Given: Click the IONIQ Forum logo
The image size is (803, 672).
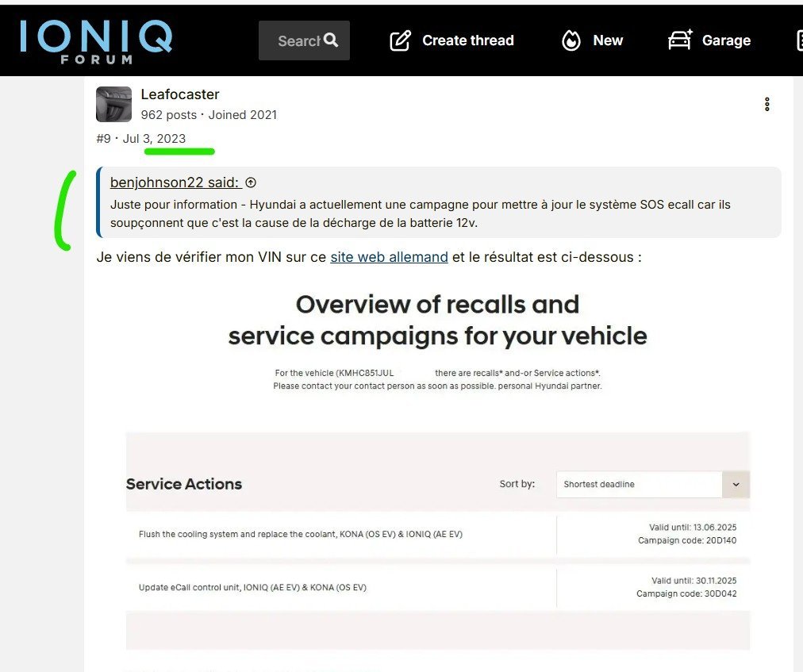Looking at the screenshot, I should [96, 42].
